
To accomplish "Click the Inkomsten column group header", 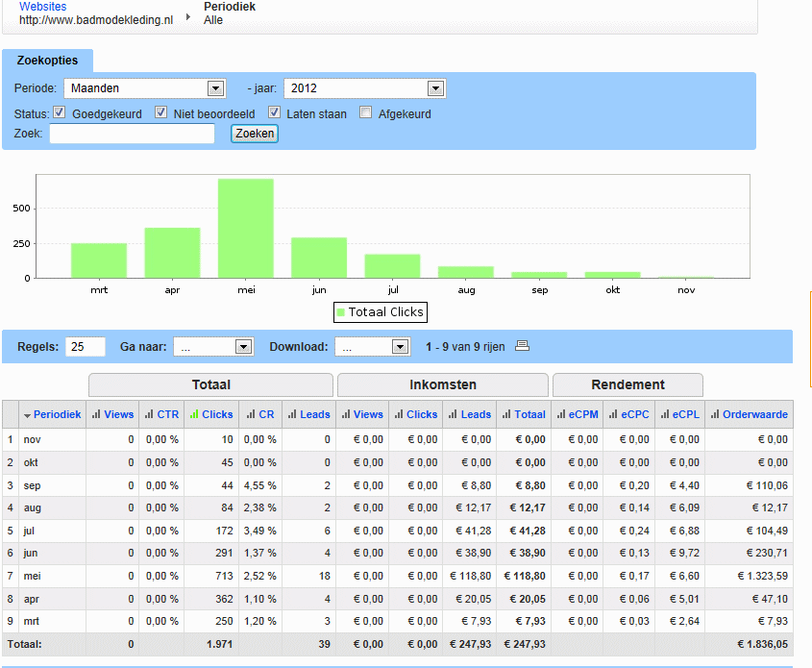I will (443, 384).
